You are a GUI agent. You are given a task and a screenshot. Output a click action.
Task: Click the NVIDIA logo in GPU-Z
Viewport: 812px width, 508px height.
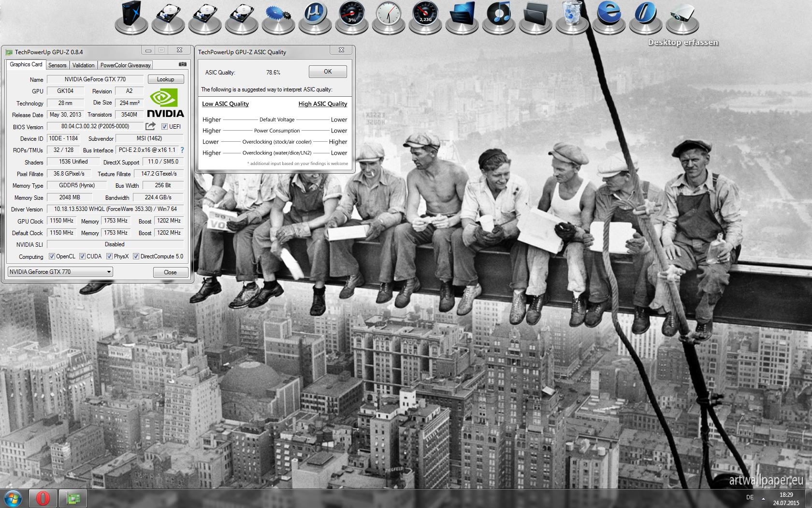[165, 103]
